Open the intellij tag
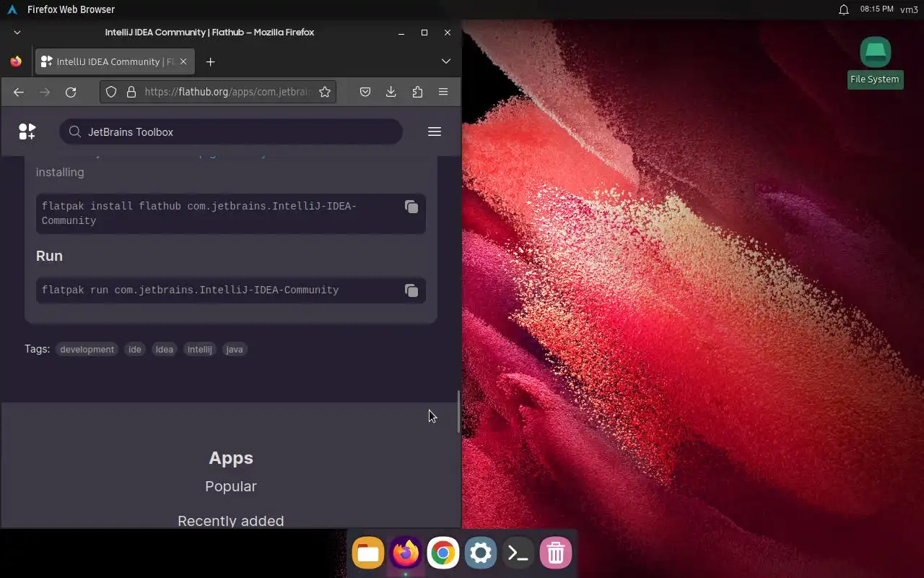The height and width of the screenshot is (578, 924). [x=200, y=349]
